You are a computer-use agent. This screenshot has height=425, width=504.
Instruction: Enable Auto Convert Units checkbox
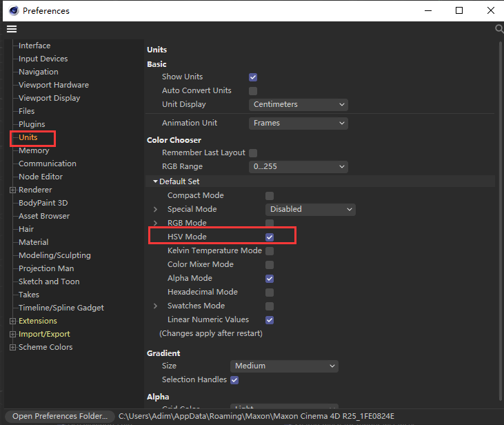coord(253,91)
